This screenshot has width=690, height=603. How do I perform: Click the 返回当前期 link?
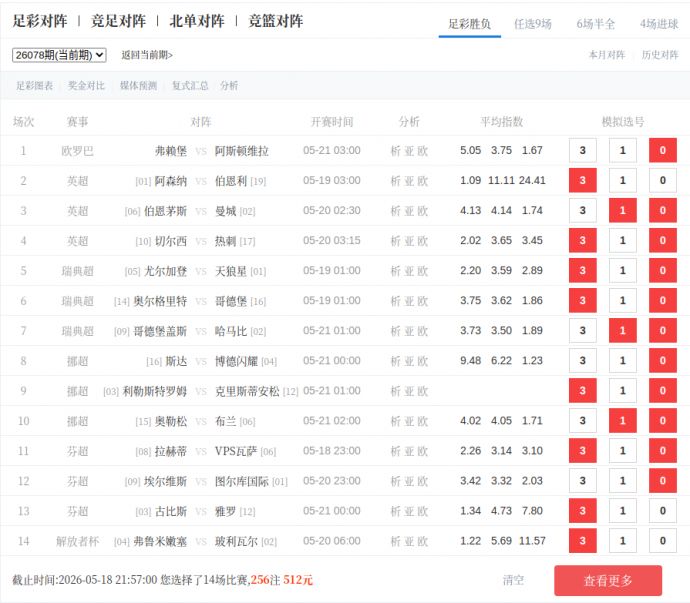tap(147, 55)
